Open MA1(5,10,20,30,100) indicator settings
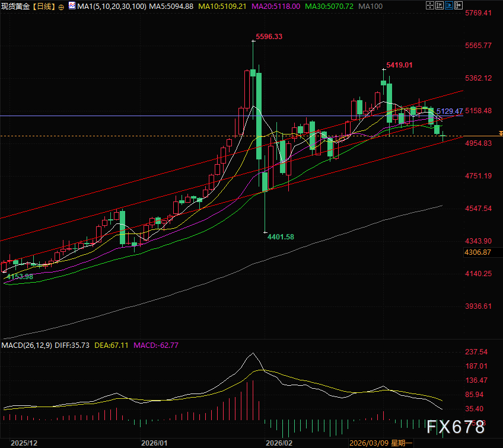The height and width of the screenshot is (448, 503). 112,6
